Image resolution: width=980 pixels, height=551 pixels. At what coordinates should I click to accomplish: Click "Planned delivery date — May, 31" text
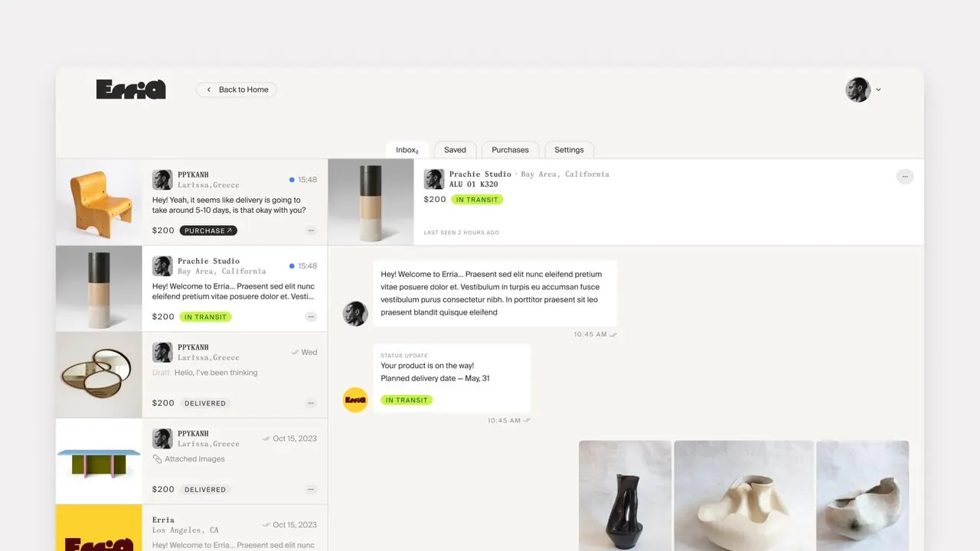[x=435, y=378]
